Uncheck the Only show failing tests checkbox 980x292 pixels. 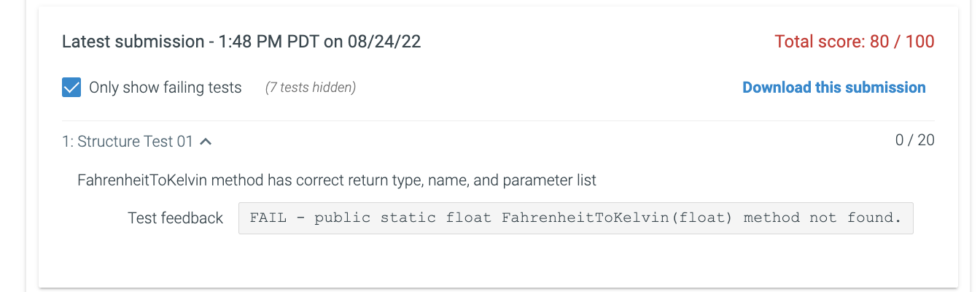71,88
